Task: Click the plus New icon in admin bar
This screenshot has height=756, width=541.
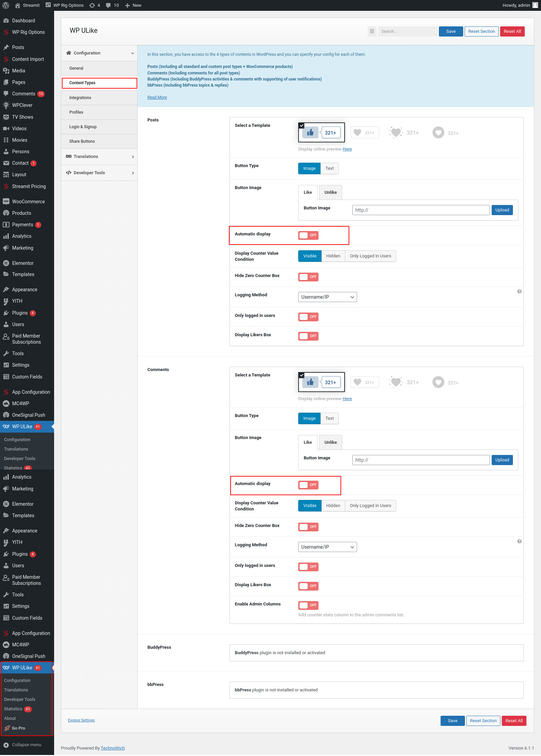Action: coord(127,5)
